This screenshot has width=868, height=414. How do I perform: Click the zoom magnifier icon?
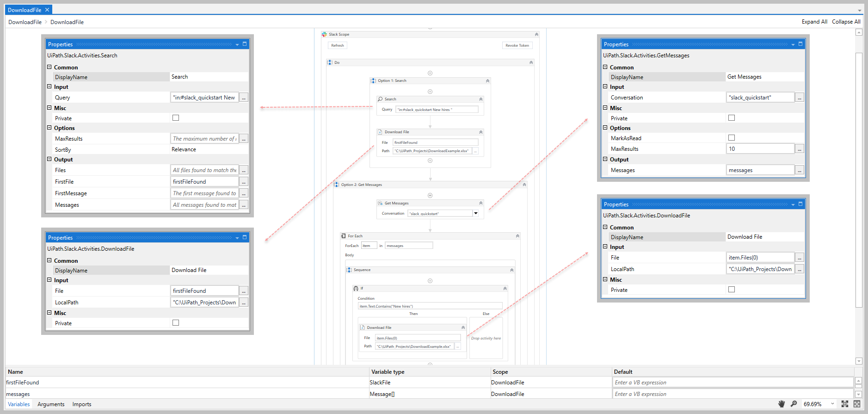click(794, 404)
